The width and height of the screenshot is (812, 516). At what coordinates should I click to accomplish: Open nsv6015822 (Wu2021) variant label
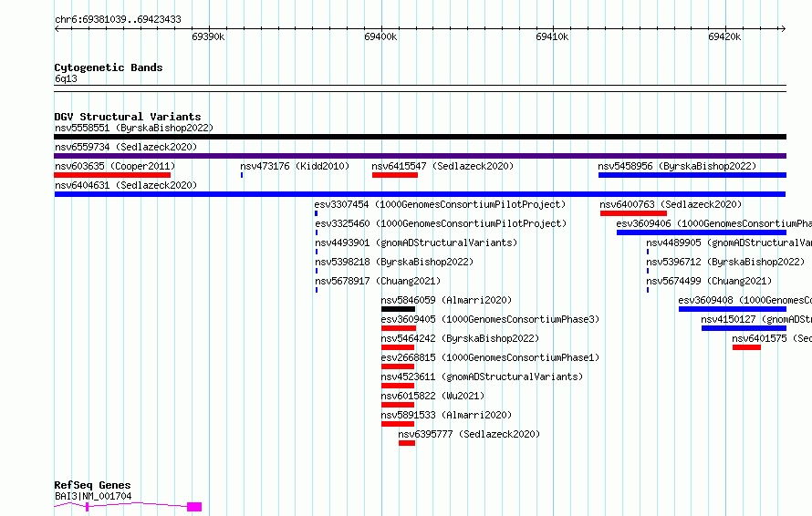point(433,396)
